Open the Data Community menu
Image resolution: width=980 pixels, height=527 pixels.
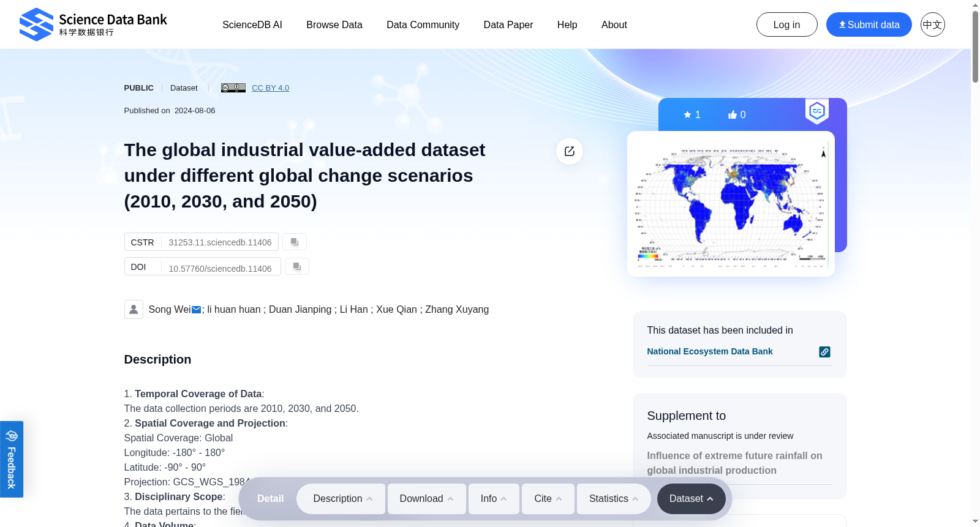[x=423, y=24]
